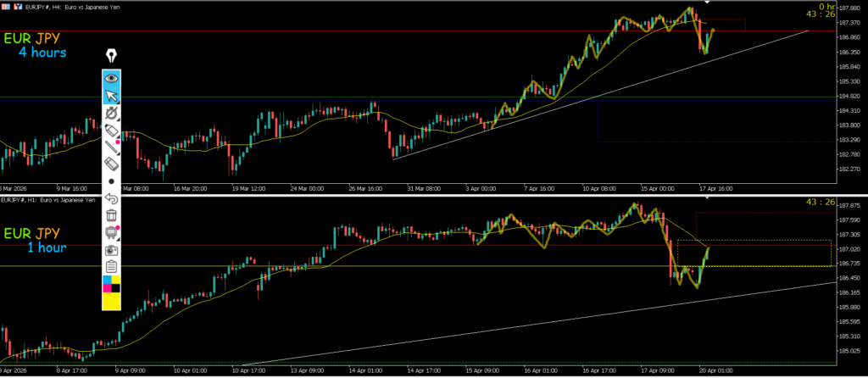Image resolution: width=868 pixels, height=378 pixels.
Task: Pick the small yellow swatch beside cyan
Action: coord(116,280)
